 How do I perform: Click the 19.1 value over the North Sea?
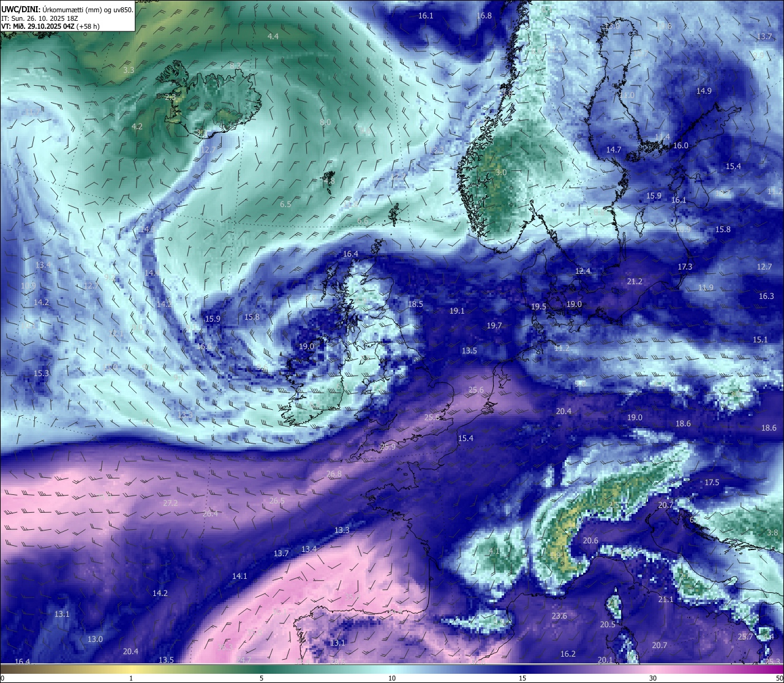point(457,311)
